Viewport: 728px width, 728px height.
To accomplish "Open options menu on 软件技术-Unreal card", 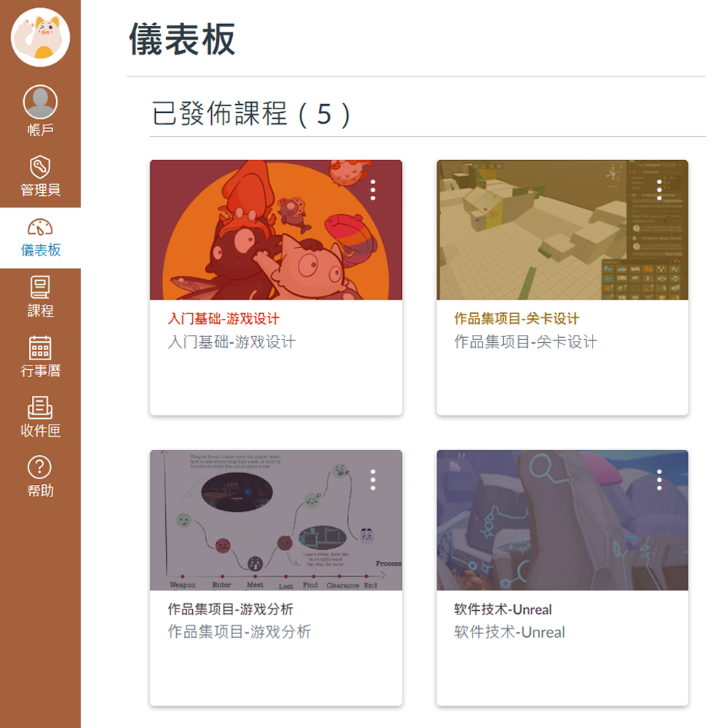I will pyautogui.click(x=660, y=480).
